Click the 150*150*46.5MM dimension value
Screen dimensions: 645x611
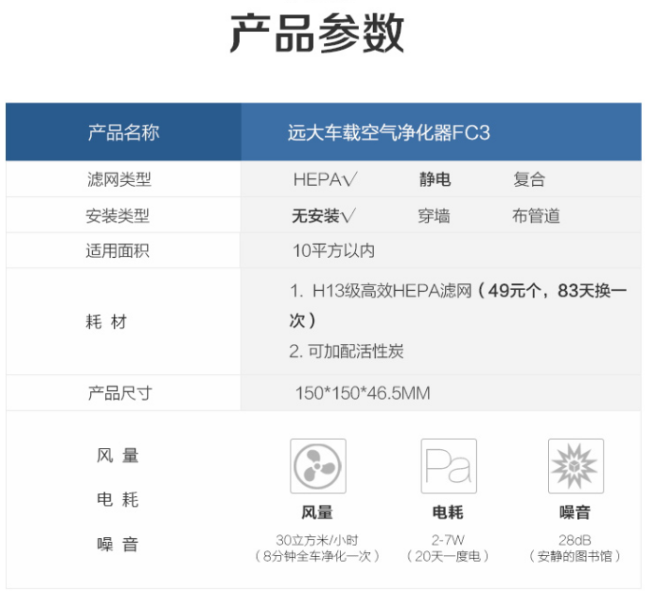(363, 393)
